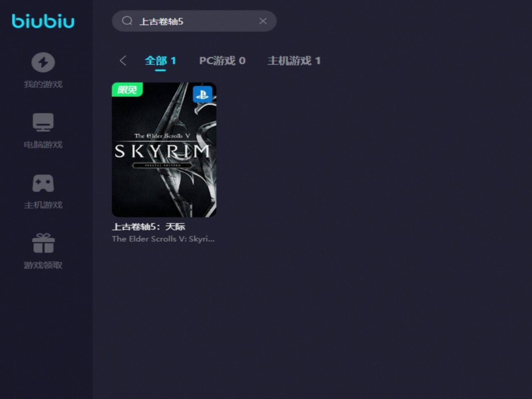Click the biubiu logo
This screenshot has height=399, width=532.
(43, 21)
